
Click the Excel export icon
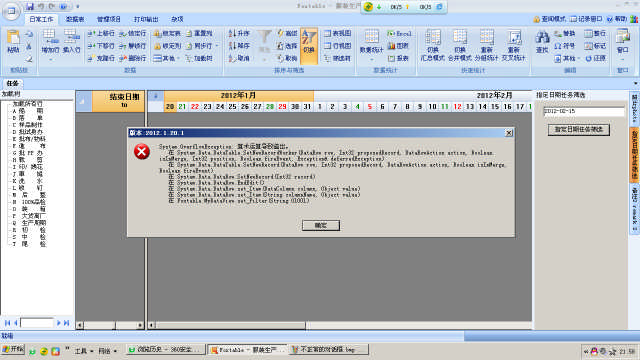tap(399, 33)
